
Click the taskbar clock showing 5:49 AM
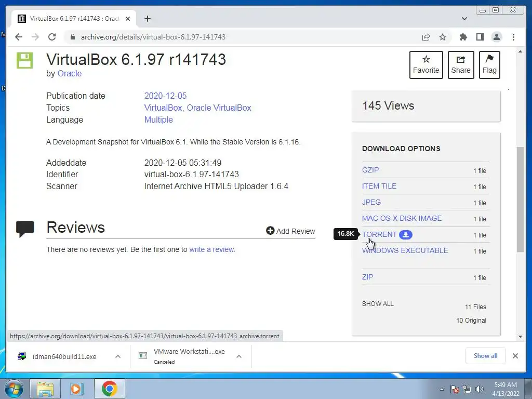point(506,389)
